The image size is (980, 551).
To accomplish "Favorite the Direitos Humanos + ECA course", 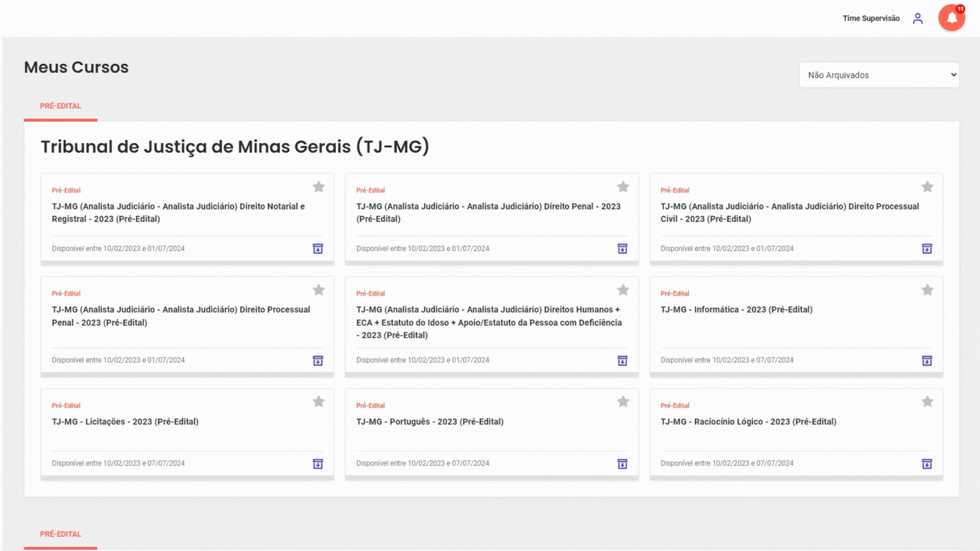I will [623, 290].
